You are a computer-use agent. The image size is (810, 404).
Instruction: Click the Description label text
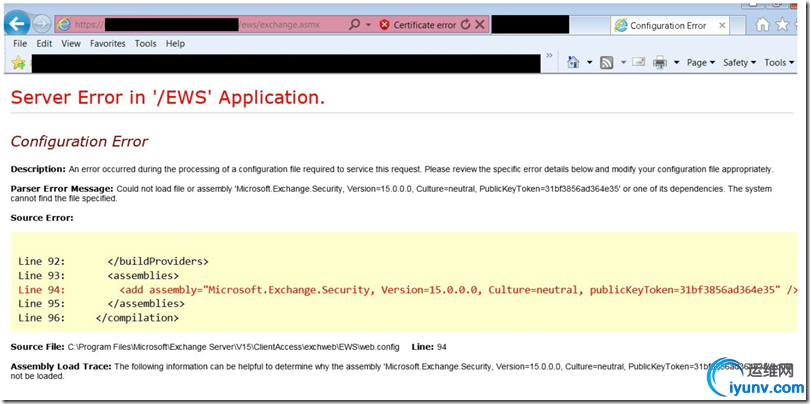38,169
